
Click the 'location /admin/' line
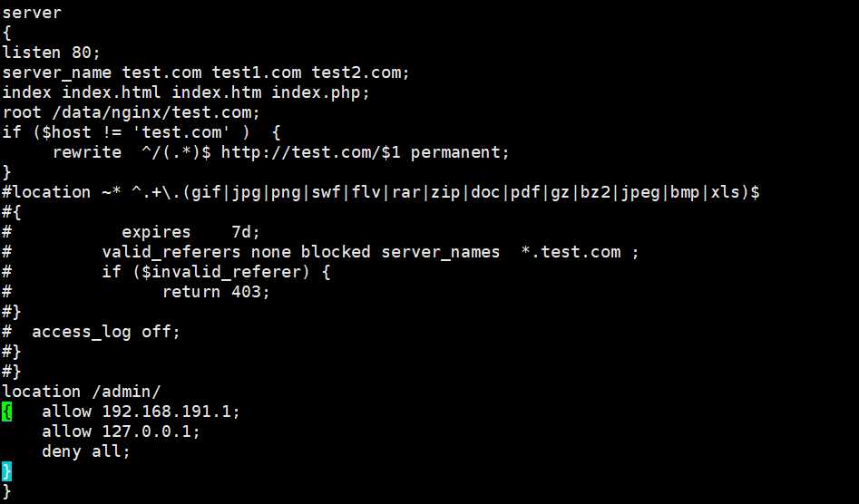(x=82, y=392)
